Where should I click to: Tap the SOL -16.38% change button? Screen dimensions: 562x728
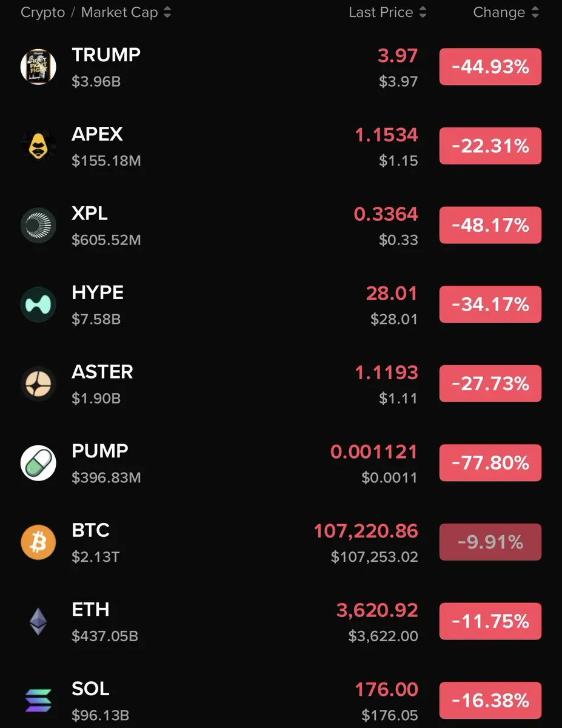490,700
